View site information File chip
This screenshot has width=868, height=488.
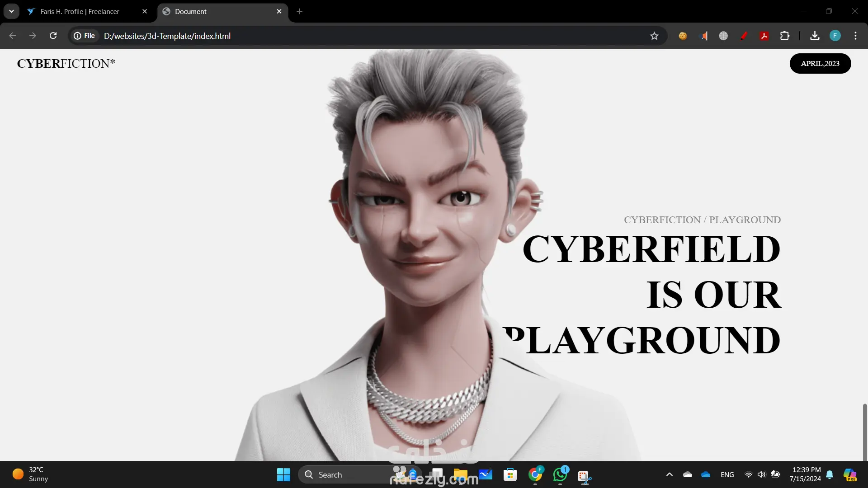click(85, 36)
